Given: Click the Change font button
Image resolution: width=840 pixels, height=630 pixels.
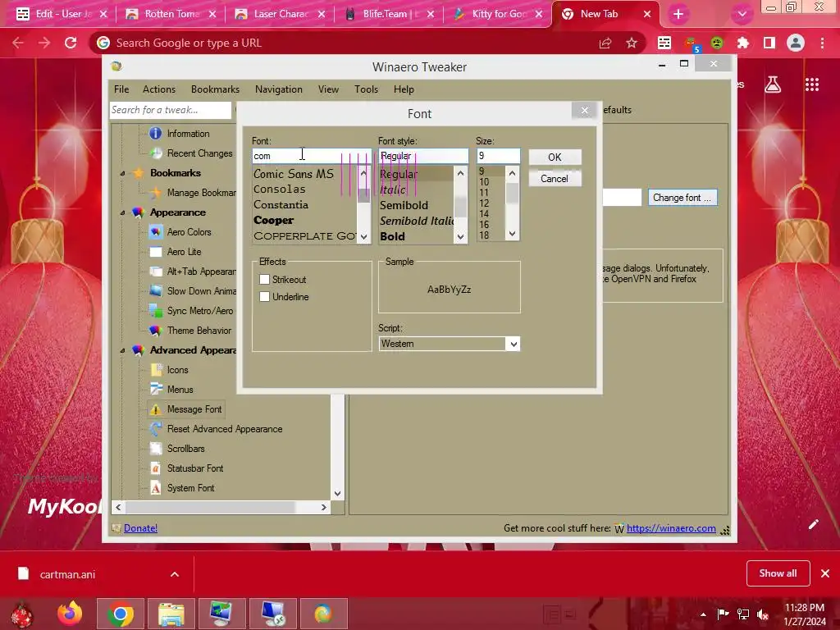Looking at the screenshot, I should click(682, 198).
